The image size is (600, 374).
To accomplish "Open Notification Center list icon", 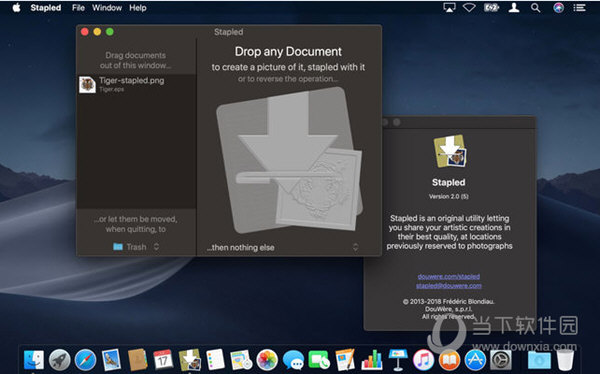I will pyautogui.click(x=579, y=8).
